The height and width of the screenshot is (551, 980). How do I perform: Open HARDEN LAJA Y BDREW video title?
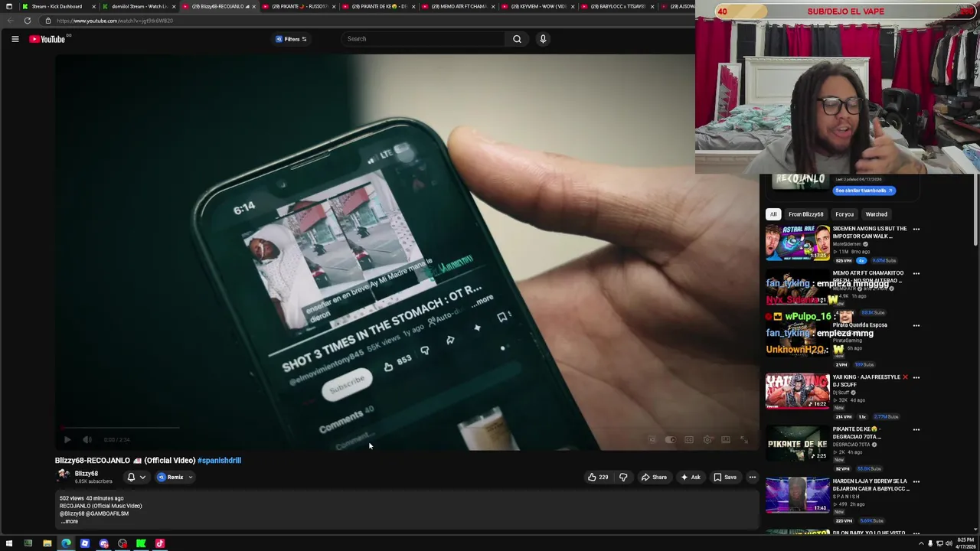870,484
